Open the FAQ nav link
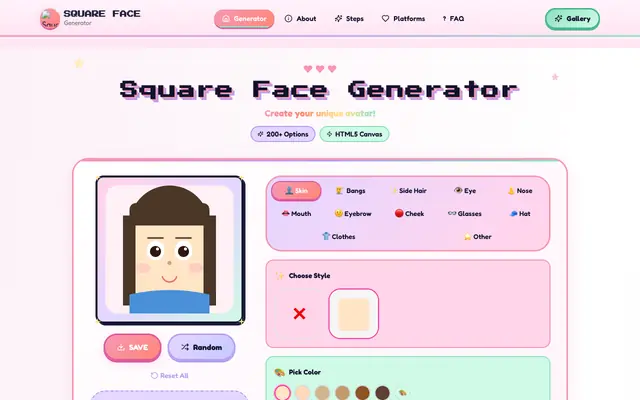640x400 pixels. click(453, 19)
